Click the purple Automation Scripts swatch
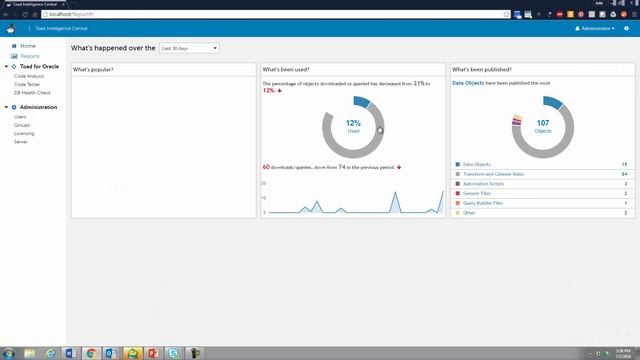This screenshot has height=360, width=640. point(458,184)
